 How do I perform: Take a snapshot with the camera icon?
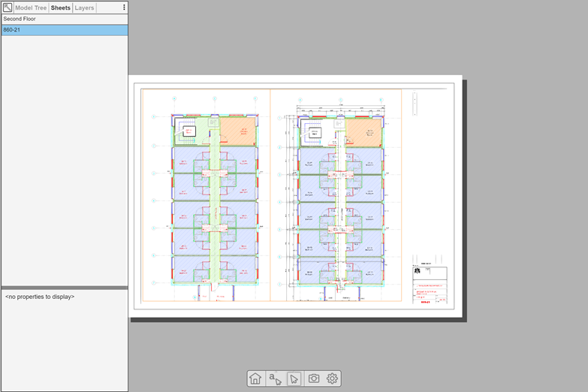pyautogui.click(x=314, y=378)
